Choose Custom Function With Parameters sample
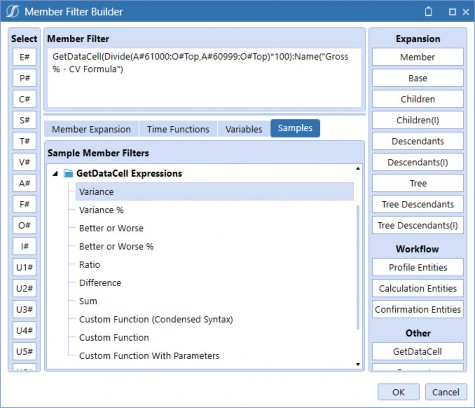 coord(149,356)
